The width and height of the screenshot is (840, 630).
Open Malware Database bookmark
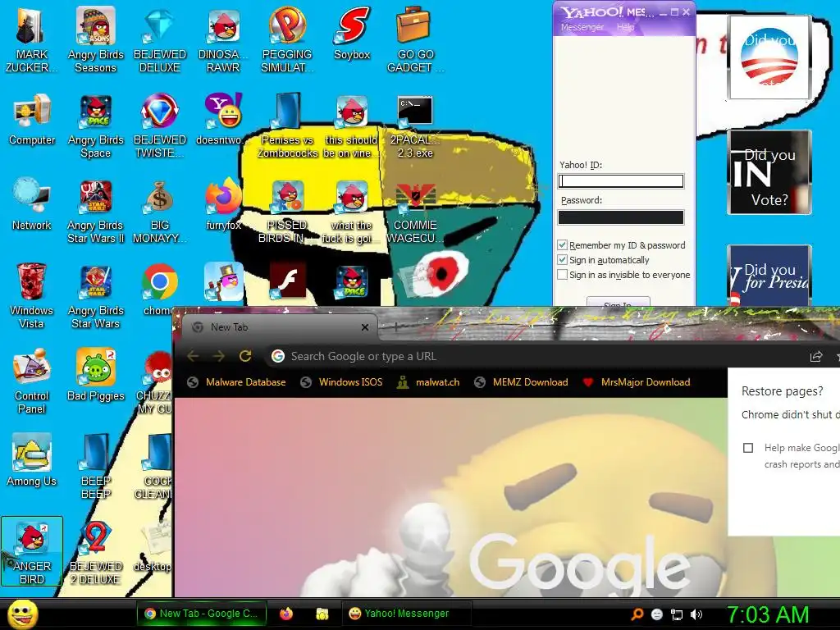click(x=236, y=382)
